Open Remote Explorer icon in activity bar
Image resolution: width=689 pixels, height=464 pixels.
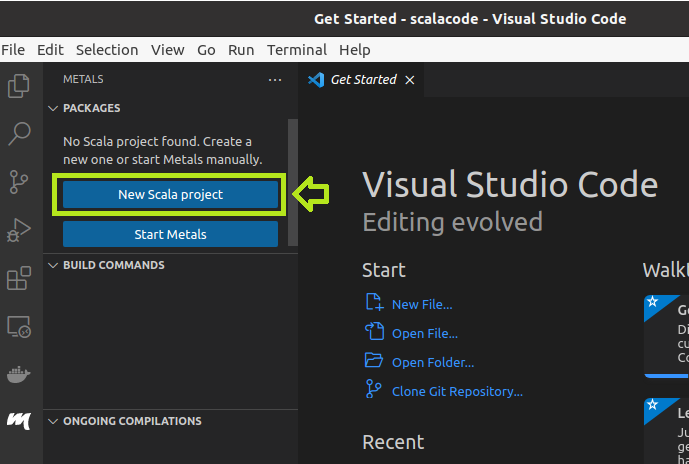(x=19, y=326)
